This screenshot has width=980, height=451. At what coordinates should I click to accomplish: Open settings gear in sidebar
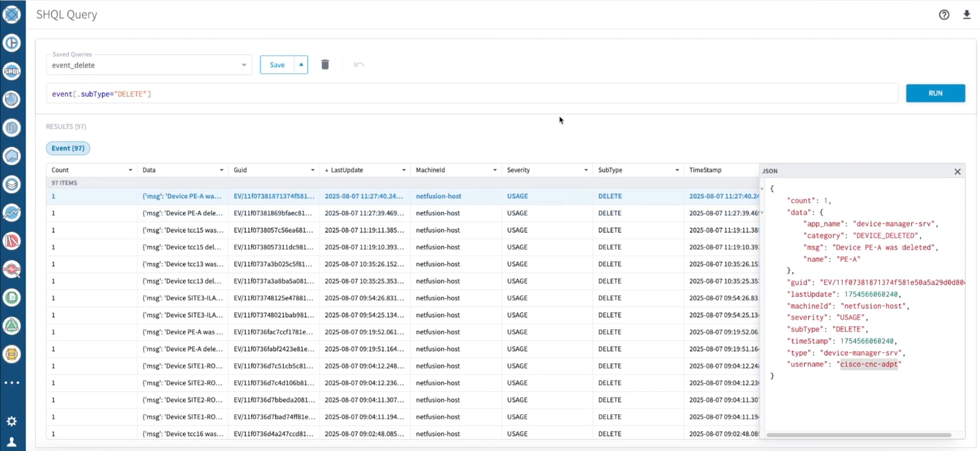click(x=12, y=421)
